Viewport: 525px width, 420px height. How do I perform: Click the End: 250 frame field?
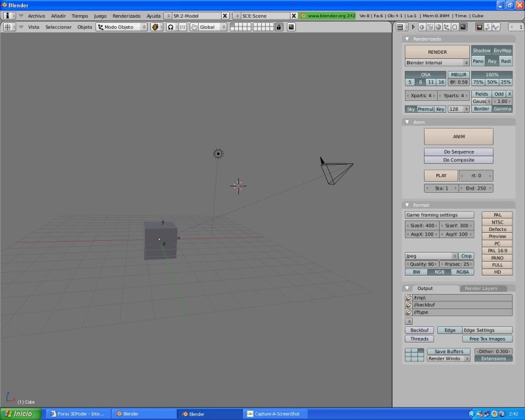(476, 188)
